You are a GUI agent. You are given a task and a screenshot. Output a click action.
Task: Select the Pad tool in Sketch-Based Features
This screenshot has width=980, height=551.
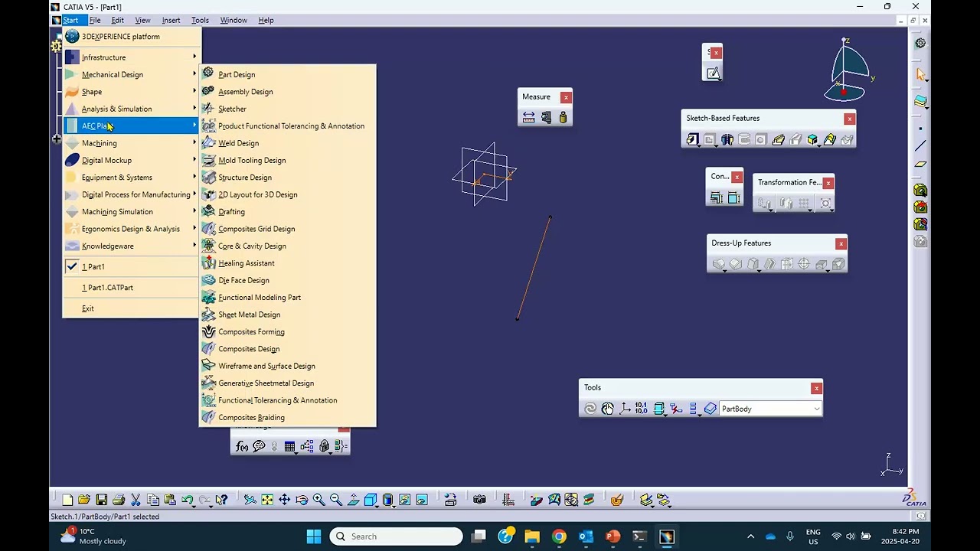click(693, 139)
